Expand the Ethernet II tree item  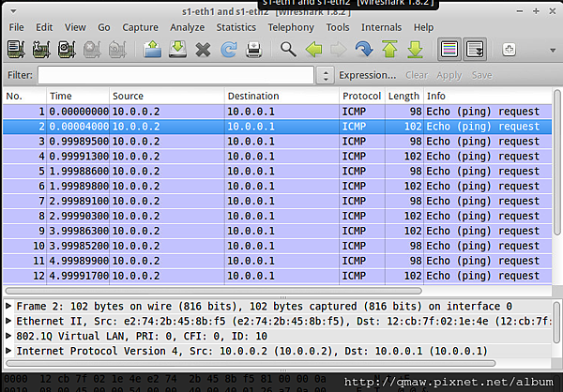[x=9, y=321]
